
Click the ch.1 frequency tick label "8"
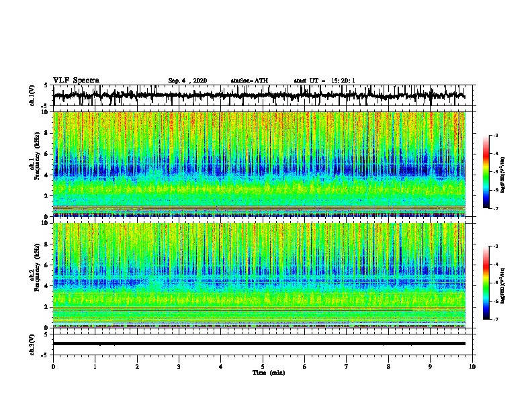click(46, 133)
